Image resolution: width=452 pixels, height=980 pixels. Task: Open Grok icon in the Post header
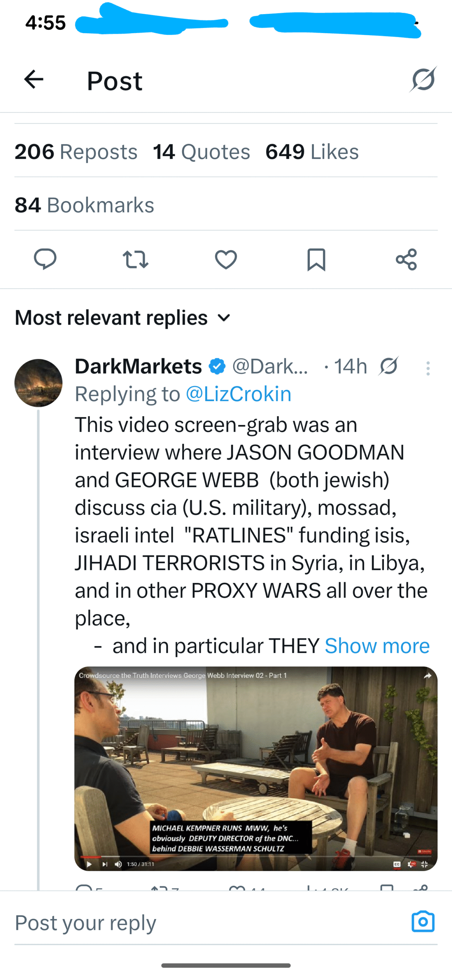[423, 80]
